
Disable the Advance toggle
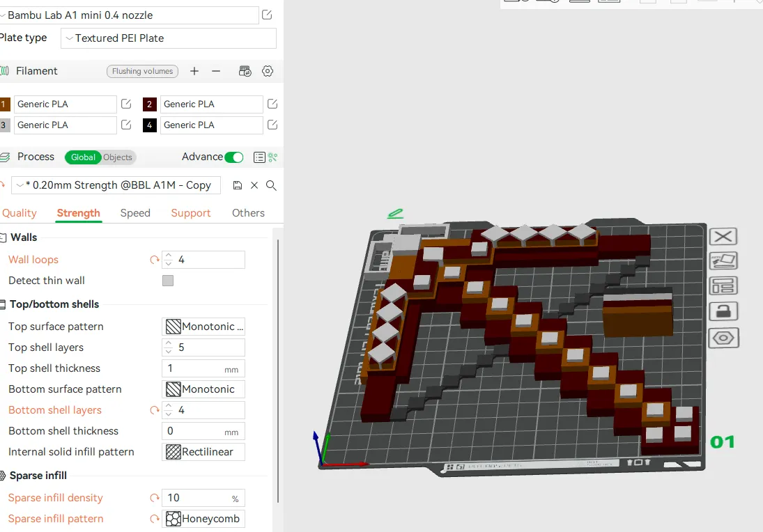tap(233, 157)
